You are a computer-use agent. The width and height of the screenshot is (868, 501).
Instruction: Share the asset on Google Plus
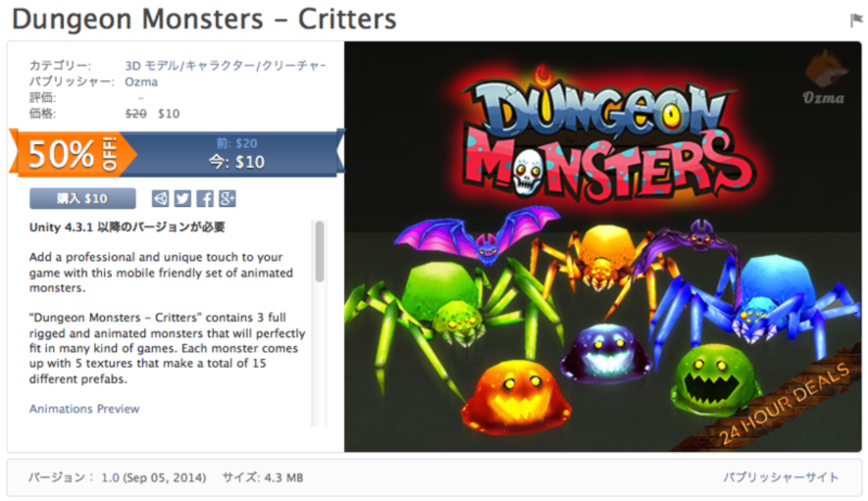tap(228, 198)
